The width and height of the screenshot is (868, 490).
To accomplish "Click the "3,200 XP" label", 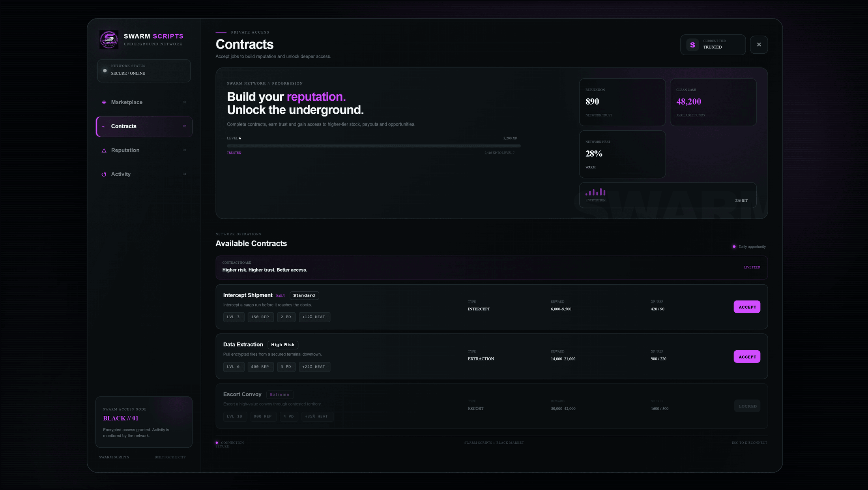I will coord(510,138).
